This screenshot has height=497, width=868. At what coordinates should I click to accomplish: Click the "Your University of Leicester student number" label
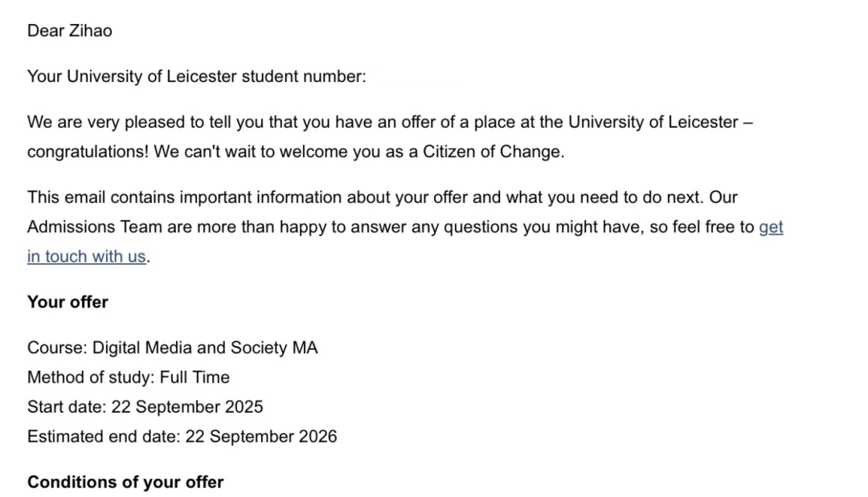pos(196,77)
